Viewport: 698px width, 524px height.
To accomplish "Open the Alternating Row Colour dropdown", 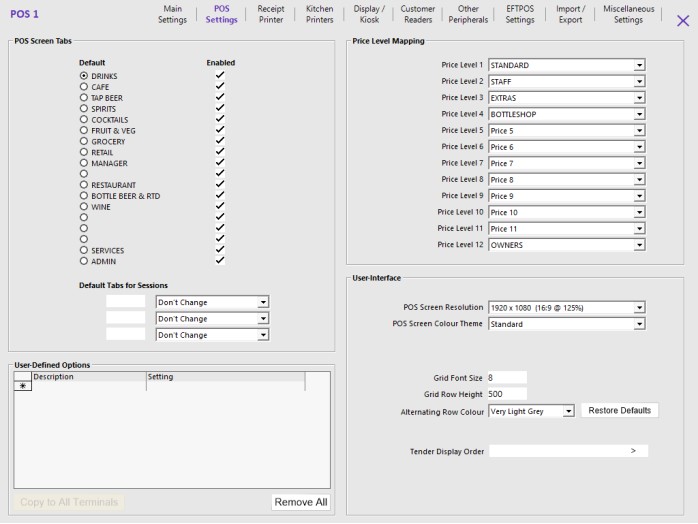I will coord(568,411).
